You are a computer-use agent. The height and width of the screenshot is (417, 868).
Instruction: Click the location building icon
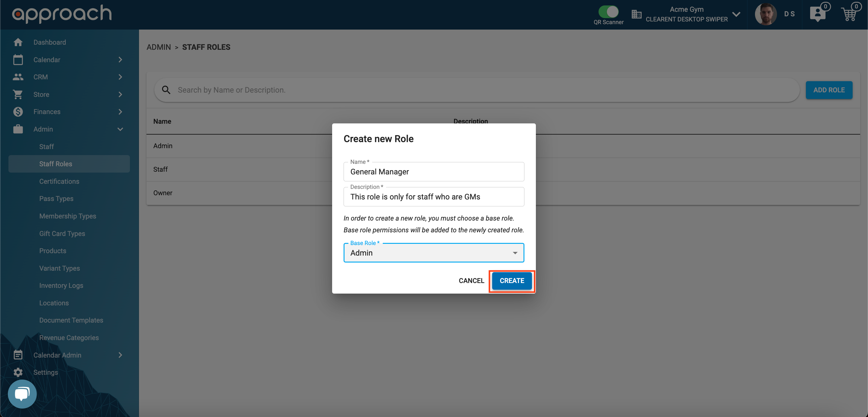point(636,14)
